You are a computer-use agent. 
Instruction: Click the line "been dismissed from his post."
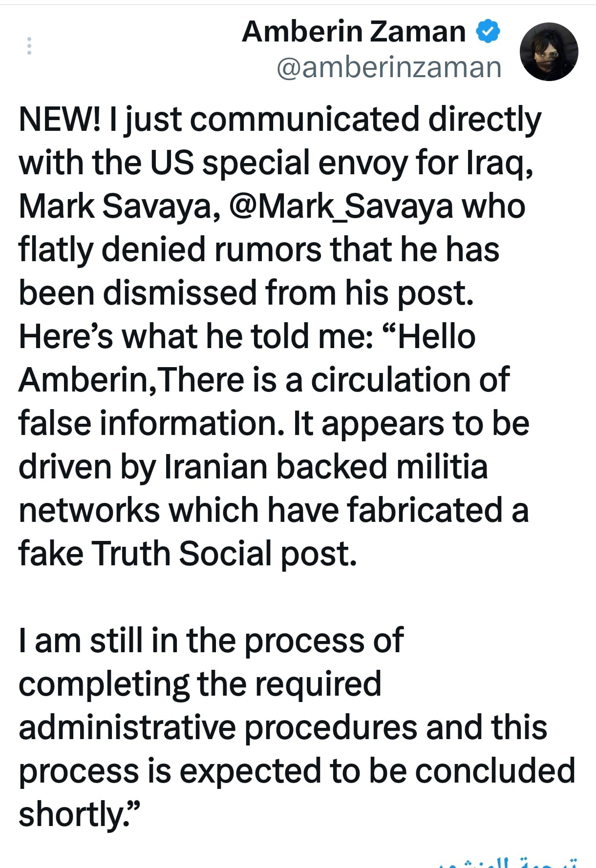tap(246, 293)
